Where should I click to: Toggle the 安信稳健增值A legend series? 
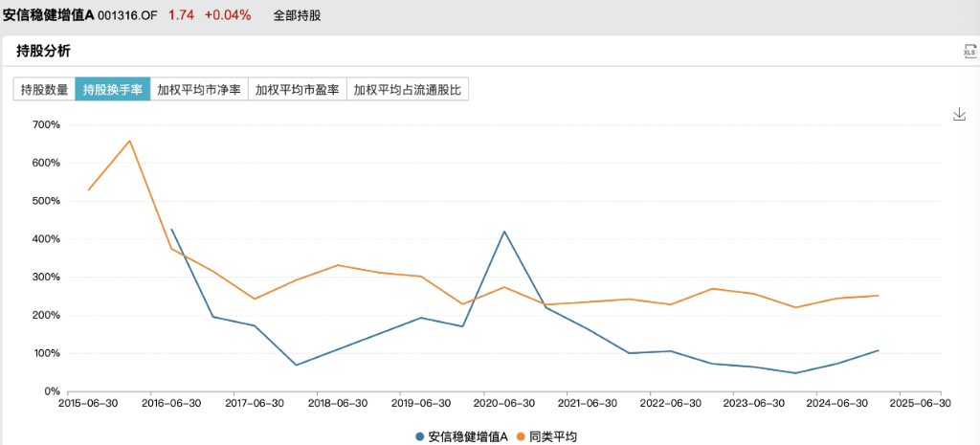(x=462, y=436)
